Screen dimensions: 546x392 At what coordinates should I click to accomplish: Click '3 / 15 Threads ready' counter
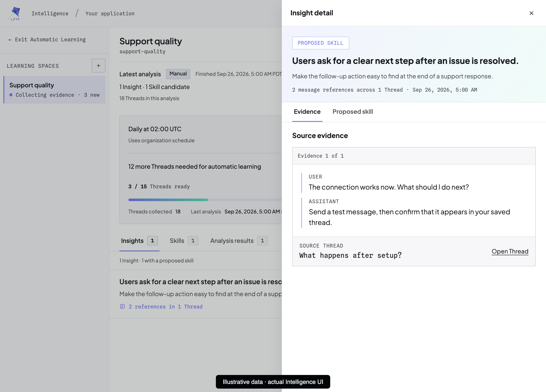click(159, 187)
